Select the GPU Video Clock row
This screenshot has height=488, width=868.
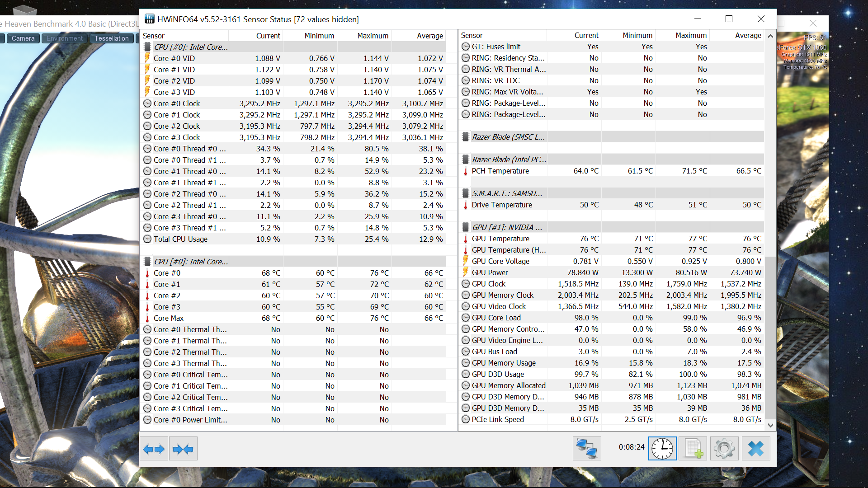[x=612, y=306]
